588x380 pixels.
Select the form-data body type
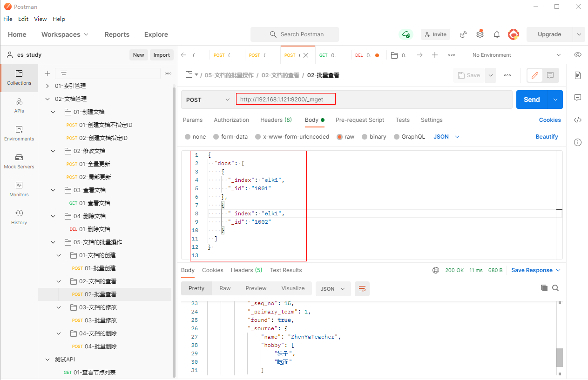pyautogui.click(x=216, y=137)
